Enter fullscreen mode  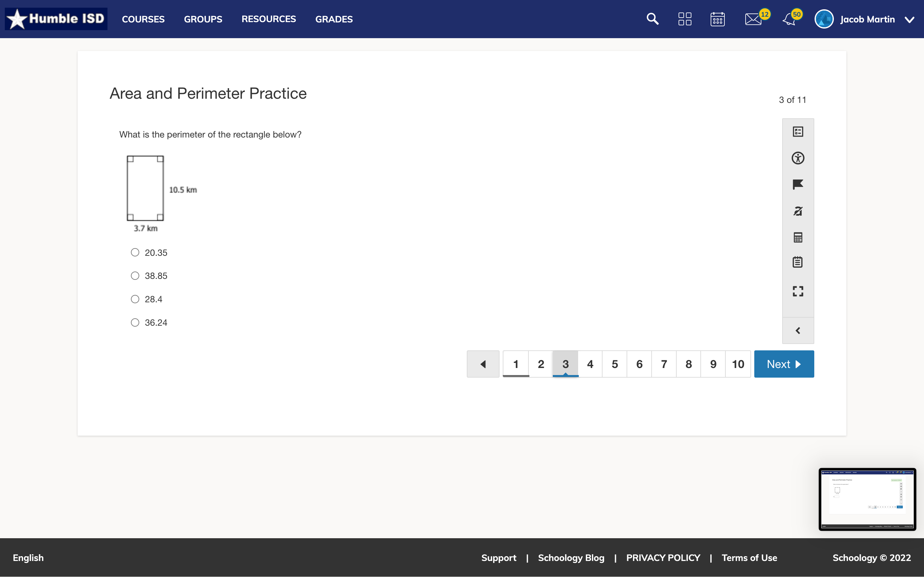798,291
